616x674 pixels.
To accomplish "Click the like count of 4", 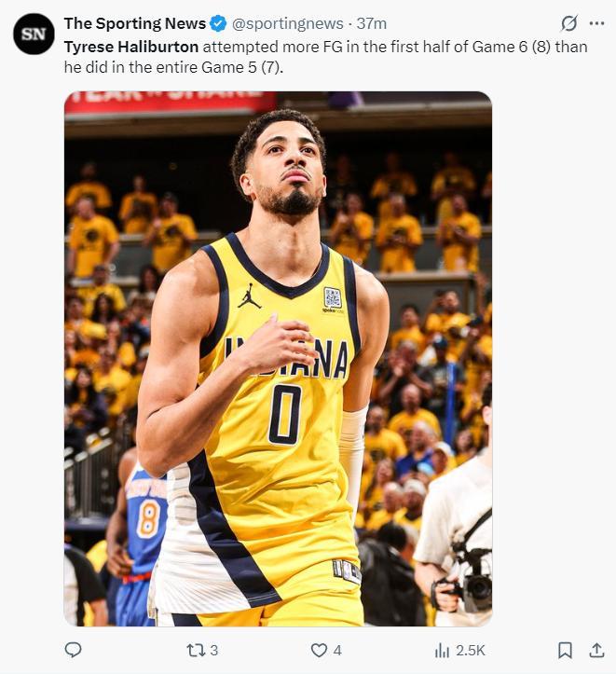I will (x=337, y=650).
